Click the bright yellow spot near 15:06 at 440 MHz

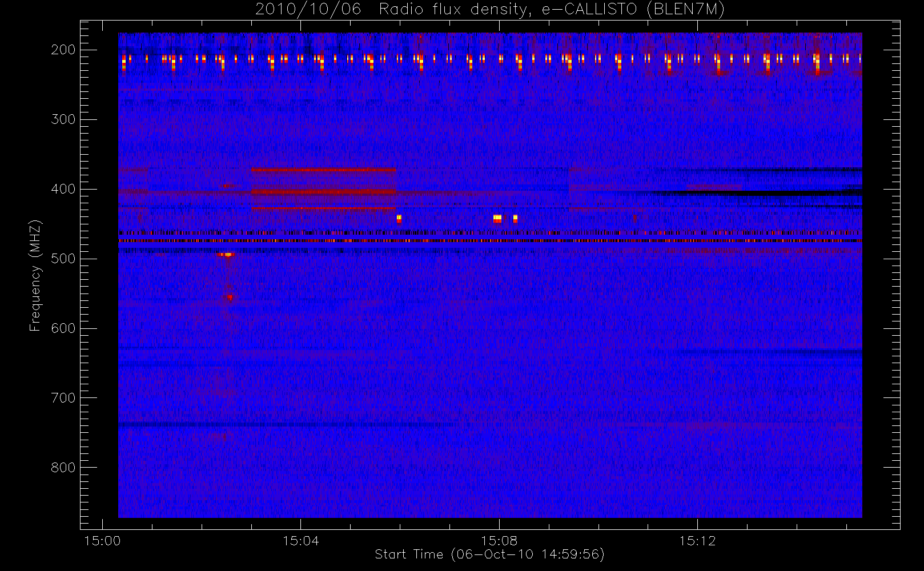pyautogui.click(x=399, y=218)
